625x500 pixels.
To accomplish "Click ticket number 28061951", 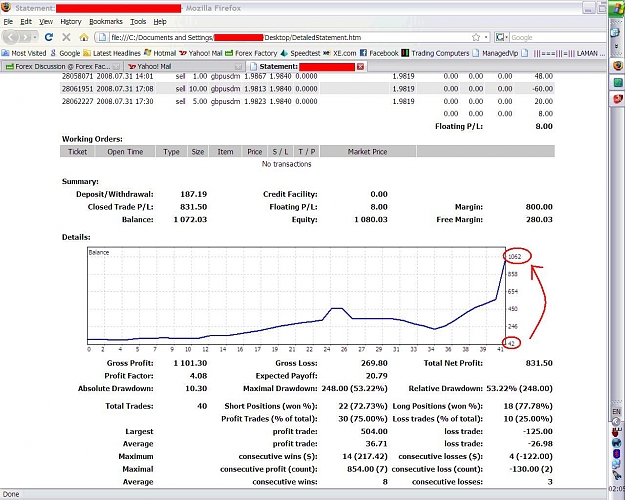I will pos(77,89).
